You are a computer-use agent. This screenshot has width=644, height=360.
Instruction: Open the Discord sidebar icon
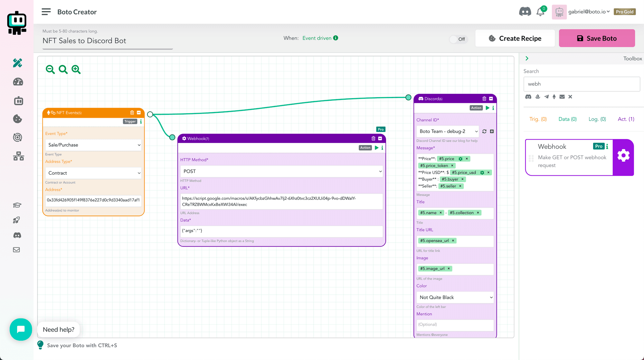[x=17, y=235]
